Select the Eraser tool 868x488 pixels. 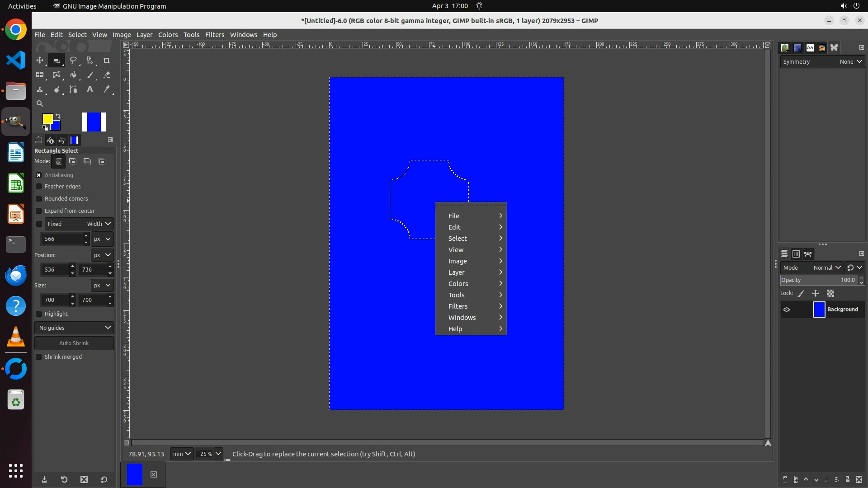pos(107,75)
